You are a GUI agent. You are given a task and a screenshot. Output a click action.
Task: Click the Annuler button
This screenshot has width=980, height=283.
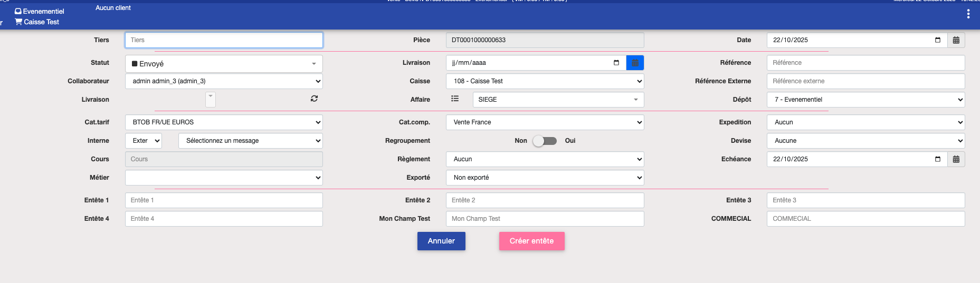pos(441,241)
